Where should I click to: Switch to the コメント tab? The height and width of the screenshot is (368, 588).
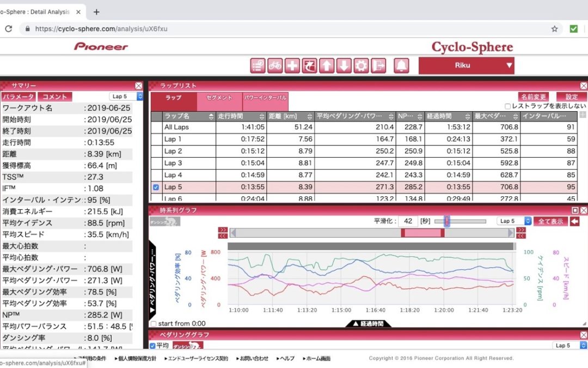pos(54,96)
